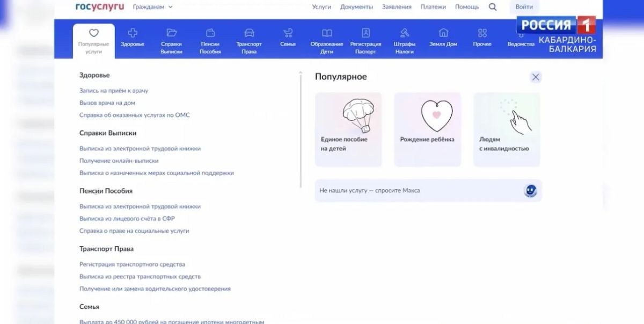The image size is (644, 324).
Task: Open Справка о праве на социальные услуги
Action: pos(134,231)
